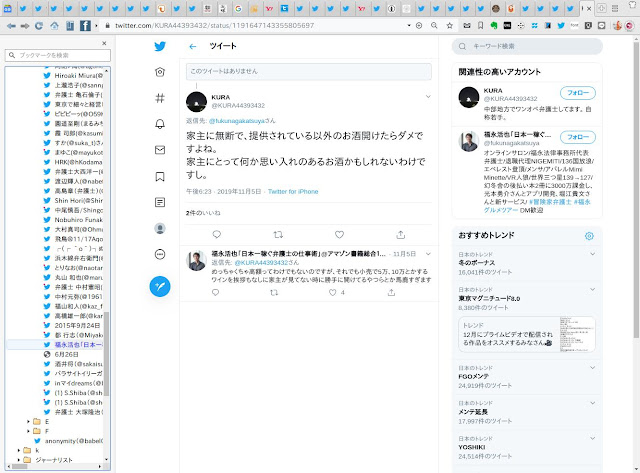Focus the キーワード検索 search box
This screenshot has width=640, height=473.
527,46
